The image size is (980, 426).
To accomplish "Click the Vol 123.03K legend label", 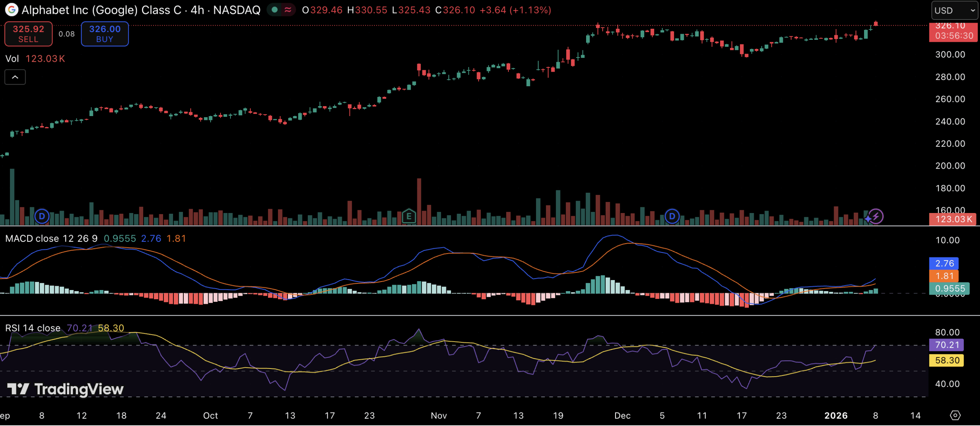I will [35, 59].
